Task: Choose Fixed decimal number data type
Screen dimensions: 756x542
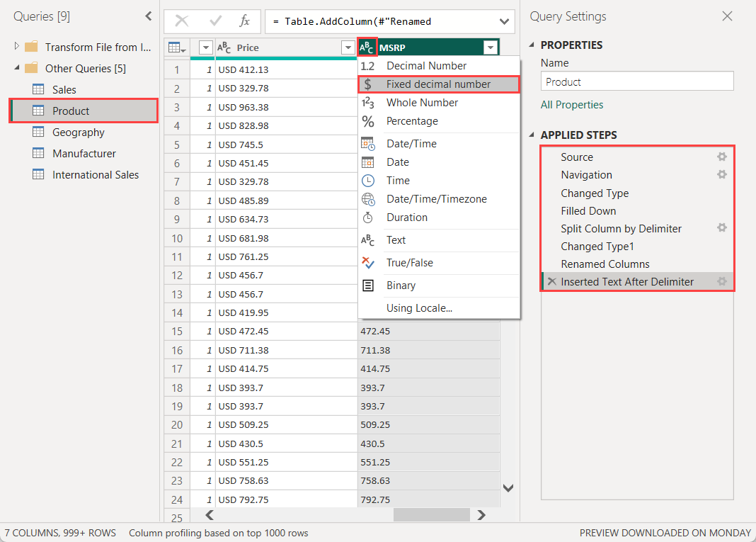Action: [x=439, y=84]
